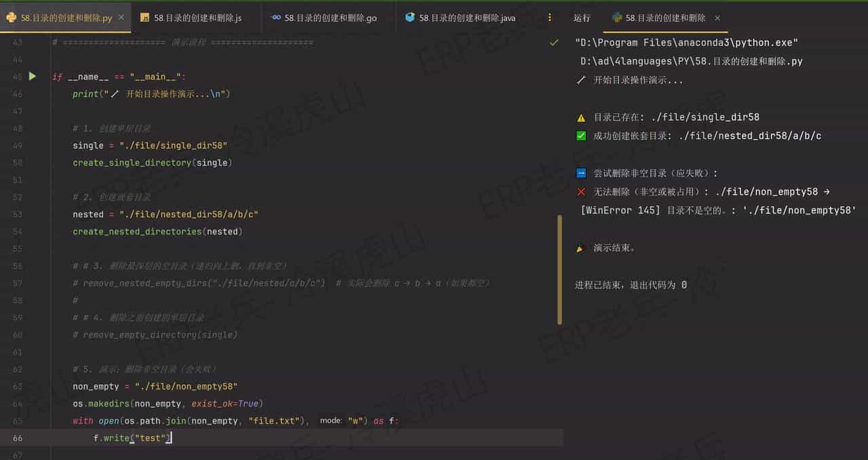Place cursor on the f.write("test") line
Screen dimensions: 868x460
click(x=132, y=438)
